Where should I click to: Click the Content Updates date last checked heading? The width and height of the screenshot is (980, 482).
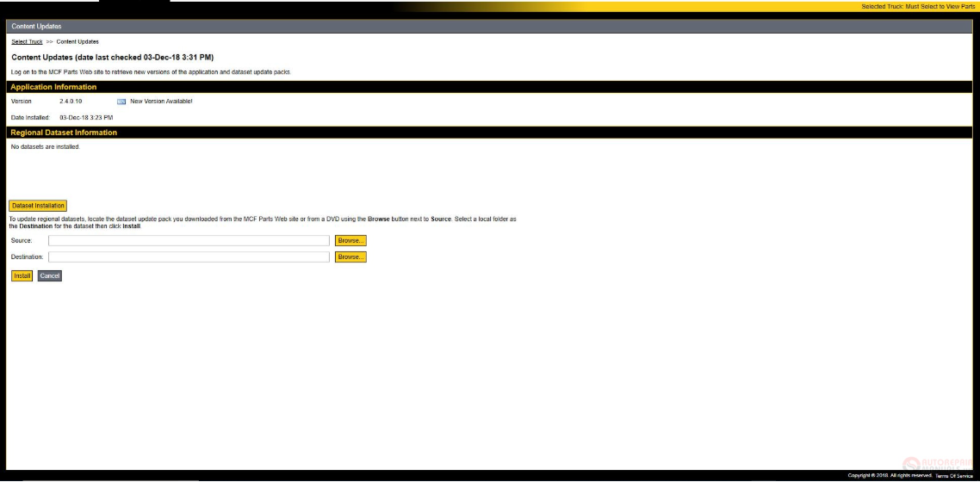[x=113, y=58]
